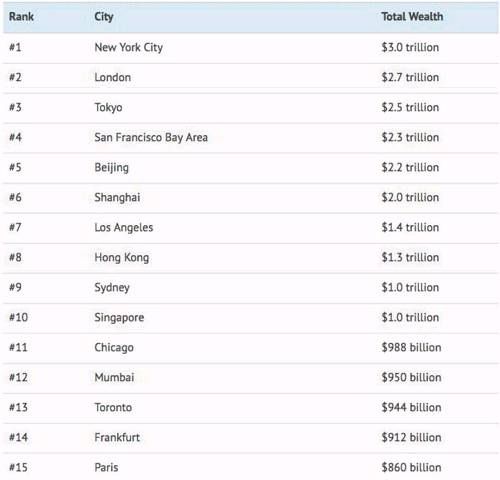Click the Chicago city cell
This screenshot has width=500, height=480.
114,348
